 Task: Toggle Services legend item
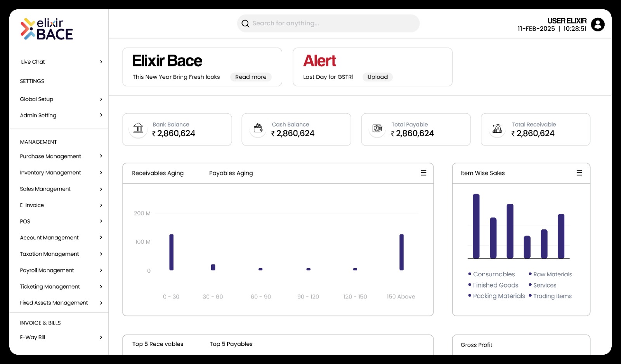pos(543,285)
